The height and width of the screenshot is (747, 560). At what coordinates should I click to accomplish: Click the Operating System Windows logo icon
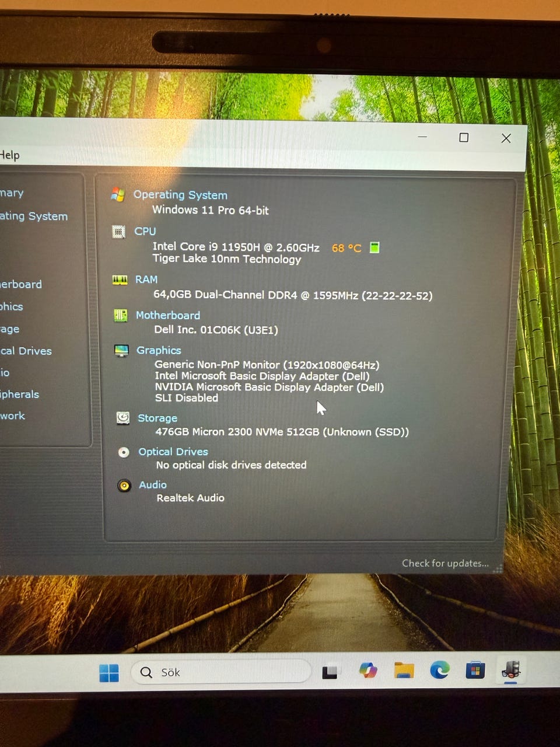[118, 195]
